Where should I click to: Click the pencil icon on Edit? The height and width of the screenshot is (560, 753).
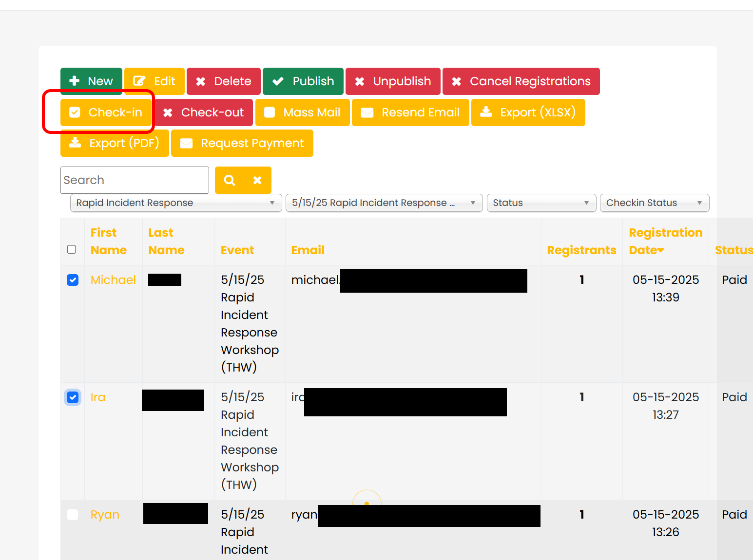pyautogui.click(x=139, y=81)
